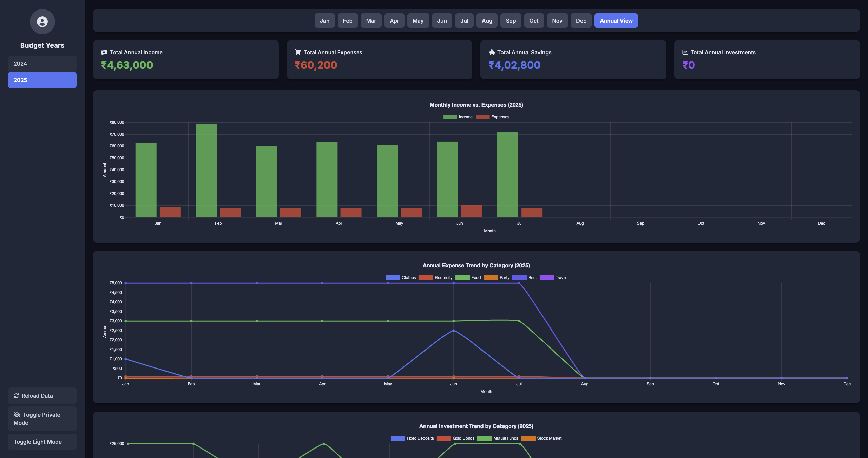Hide Income series via legend
The image size is (868, 458).
[458, 117]
